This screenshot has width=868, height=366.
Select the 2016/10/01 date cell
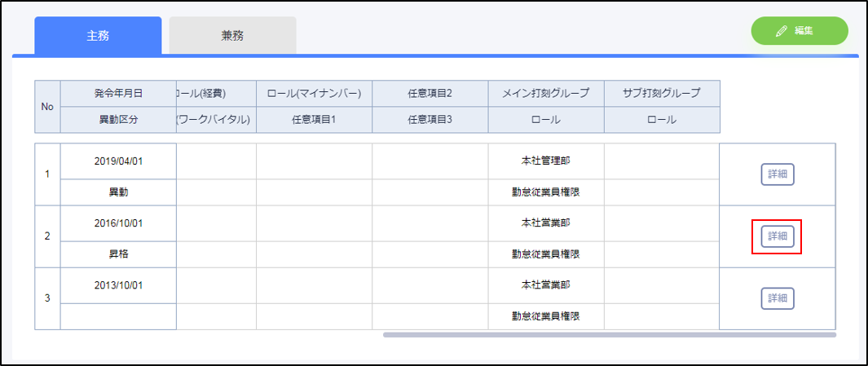tap(118, 223)
